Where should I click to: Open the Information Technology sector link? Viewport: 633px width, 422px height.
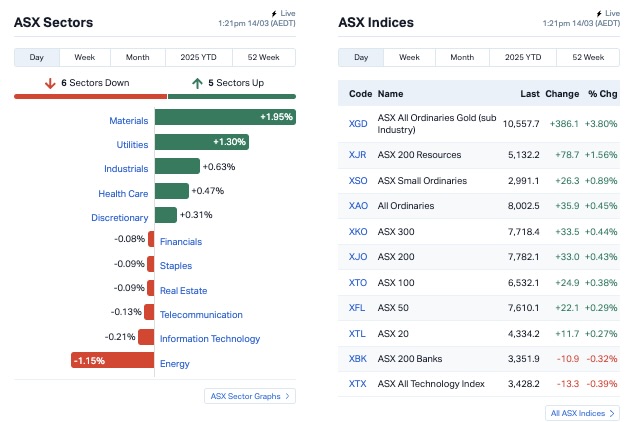point(210,339)
